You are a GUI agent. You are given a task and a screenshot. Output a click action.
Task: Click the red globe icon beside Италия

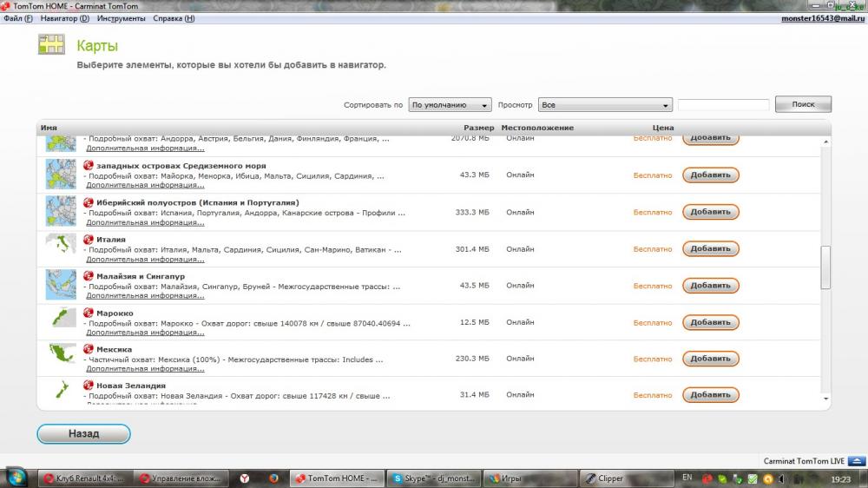[88, 240]
